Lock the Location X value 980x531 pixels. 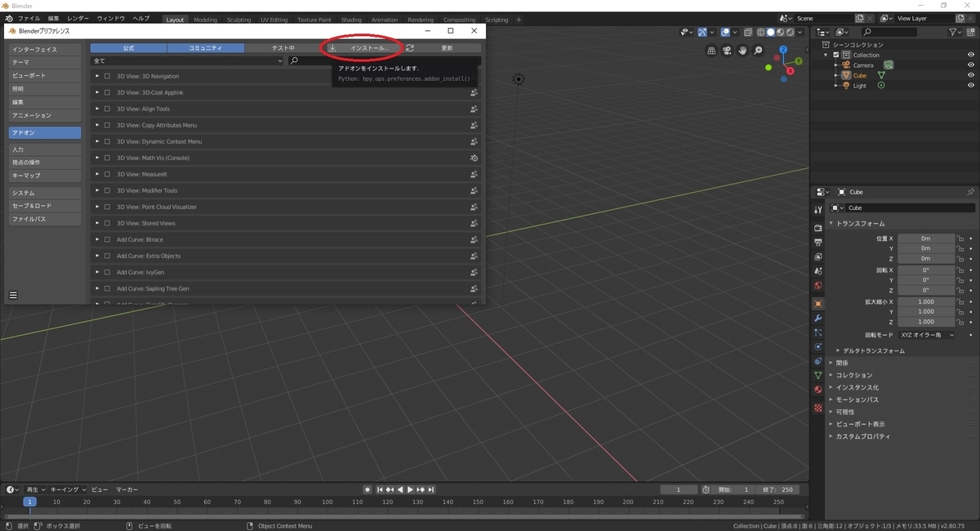tap(960, 239)
